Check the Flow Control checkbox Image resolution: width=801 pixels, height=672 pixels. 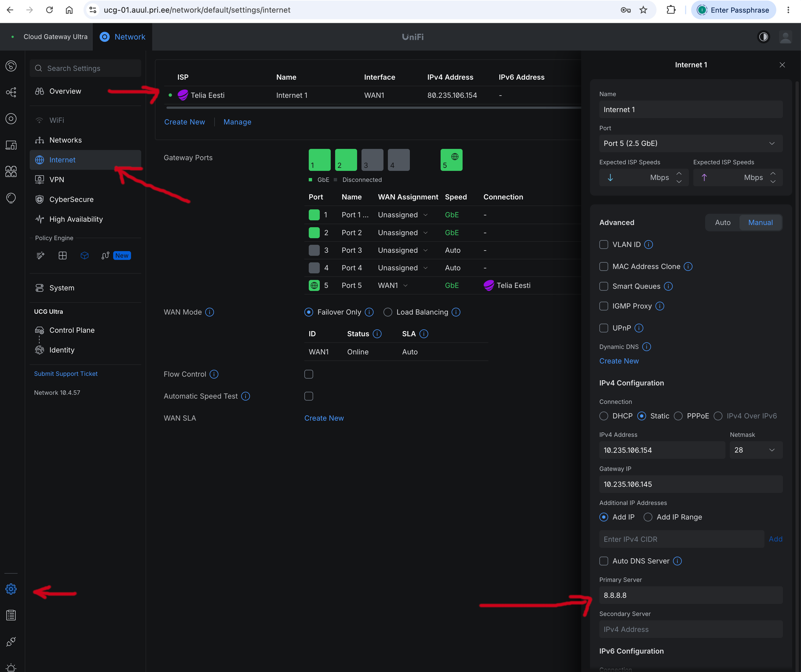point(308,374)
